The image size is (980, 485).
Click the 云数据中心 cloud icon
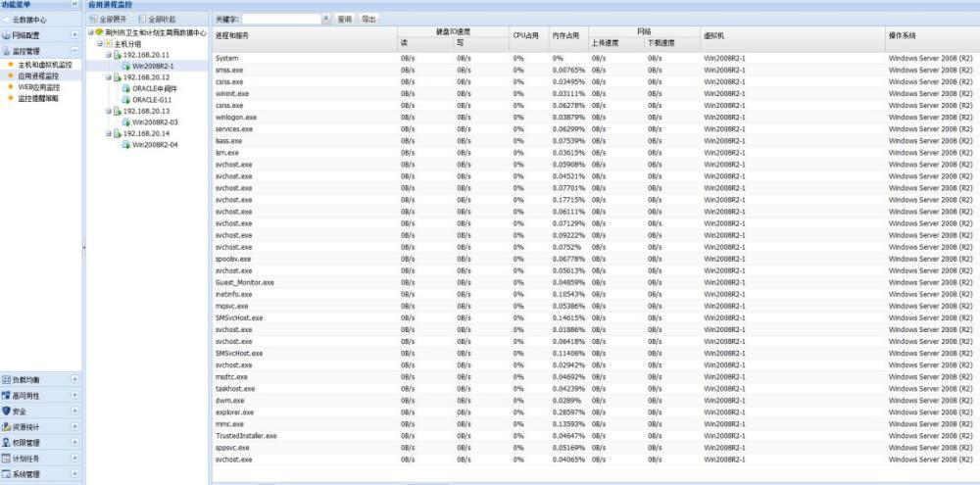[x=6, y=20]
